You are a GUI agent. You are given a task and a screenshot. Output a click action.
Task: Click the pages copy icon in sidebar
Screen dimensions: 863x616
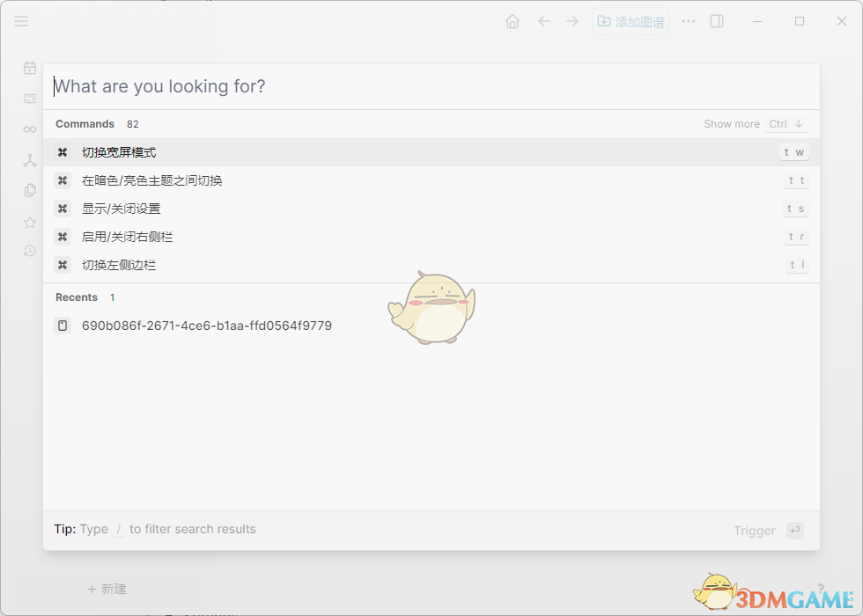click(29, 189)
